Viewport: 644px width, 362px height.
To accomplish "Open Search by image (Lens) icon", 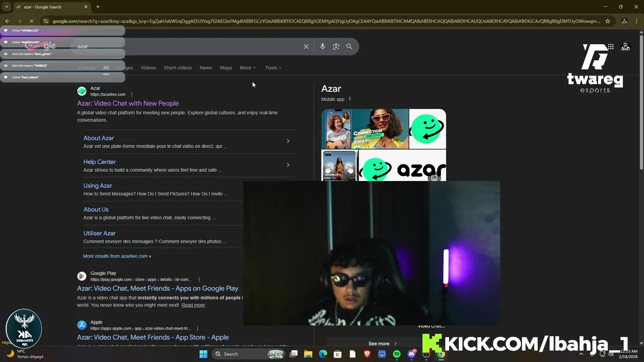I will coord(336,46).
